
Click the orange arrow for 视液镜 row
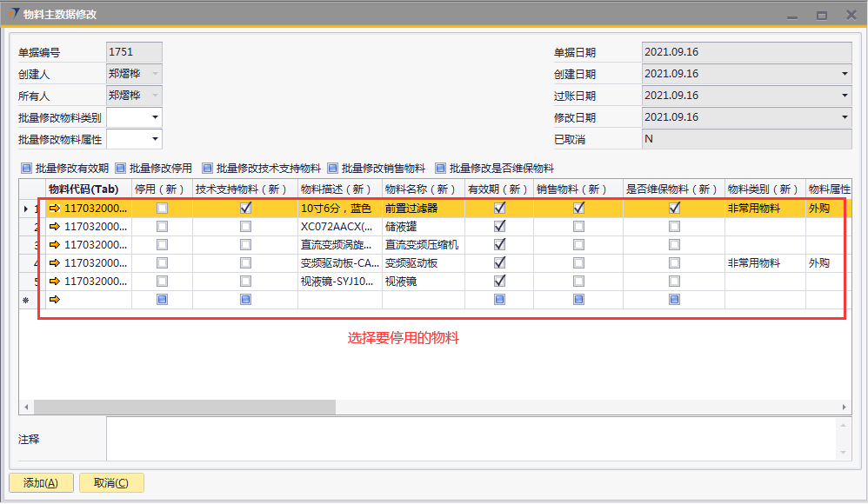55,282
